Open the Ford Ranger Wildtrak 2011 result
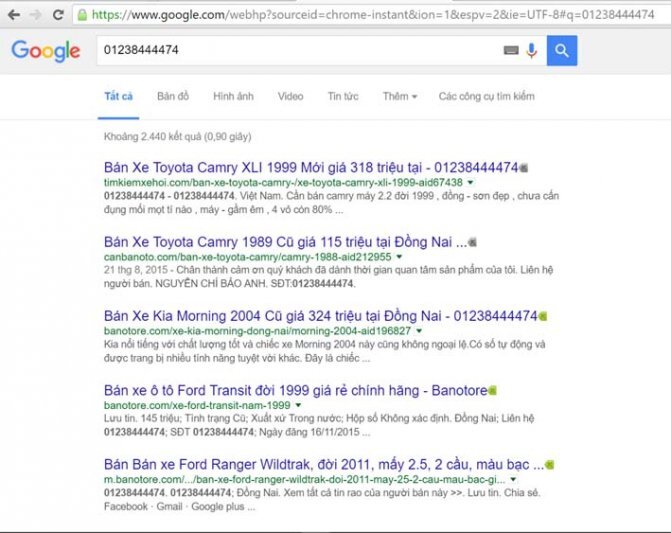Screen dimensions: 671x533 click(x=324, y=465)
